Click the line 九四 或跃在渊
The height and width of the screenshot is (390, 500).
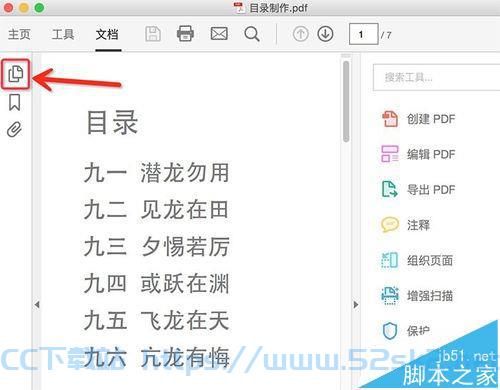(156, 284)
